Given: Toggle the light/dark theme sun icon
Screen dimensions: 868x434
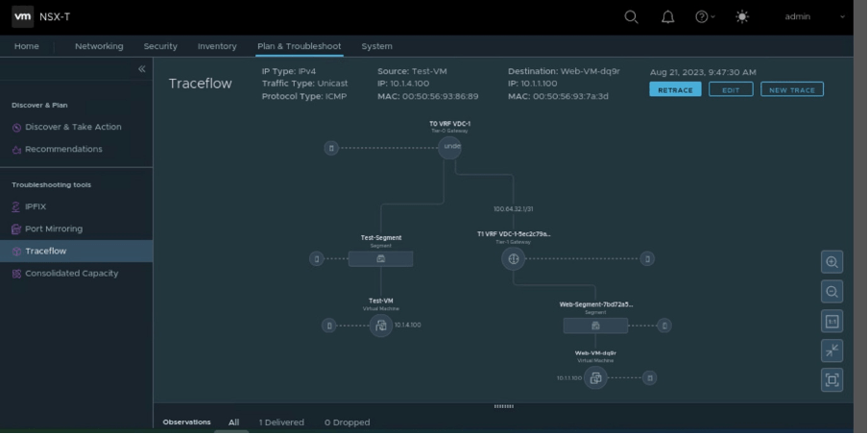Looking at the screenshot, I should 741,17.
